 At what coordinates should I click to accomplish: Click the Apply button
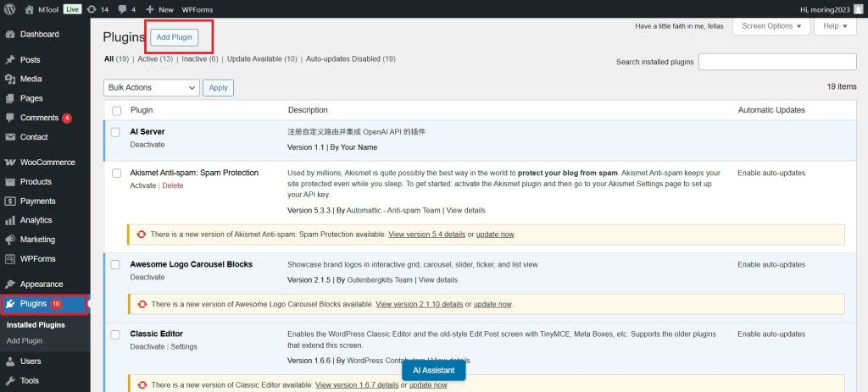218,87
